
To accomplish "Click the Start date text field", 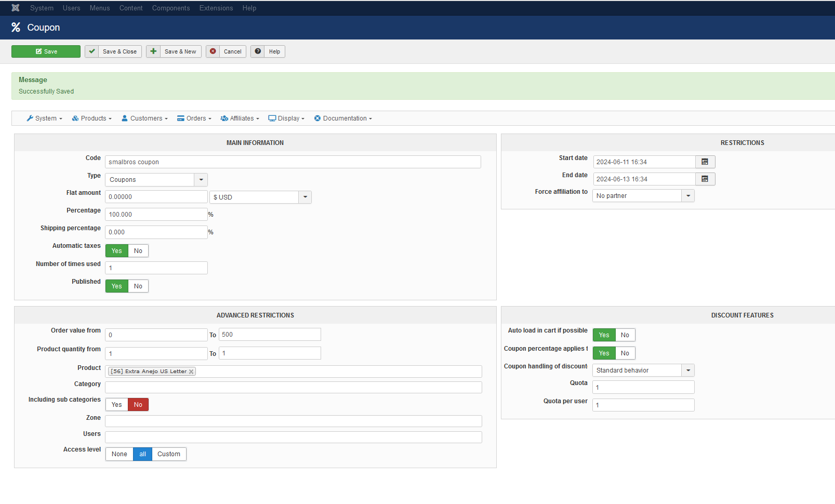I will (644, 162).
